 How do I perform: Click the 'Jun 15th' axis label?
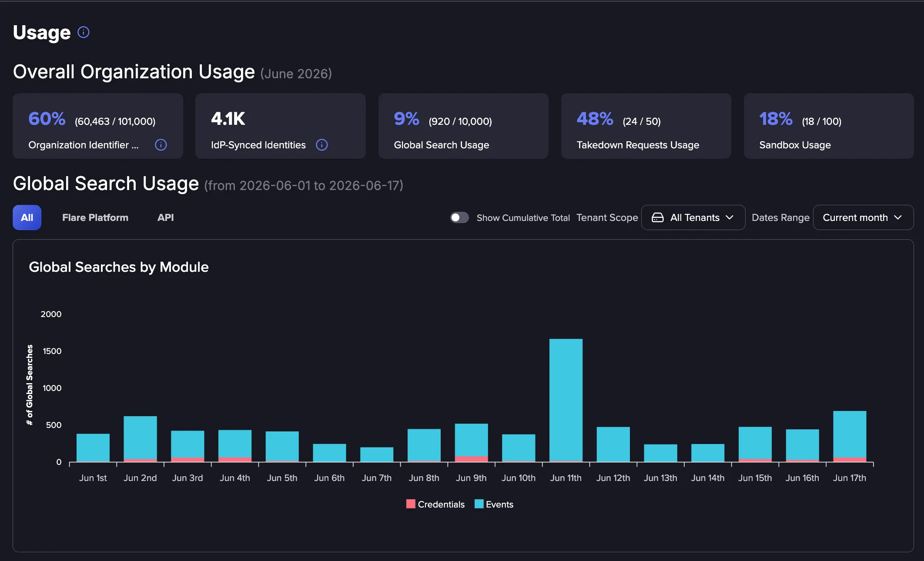[x=755, y=478]
